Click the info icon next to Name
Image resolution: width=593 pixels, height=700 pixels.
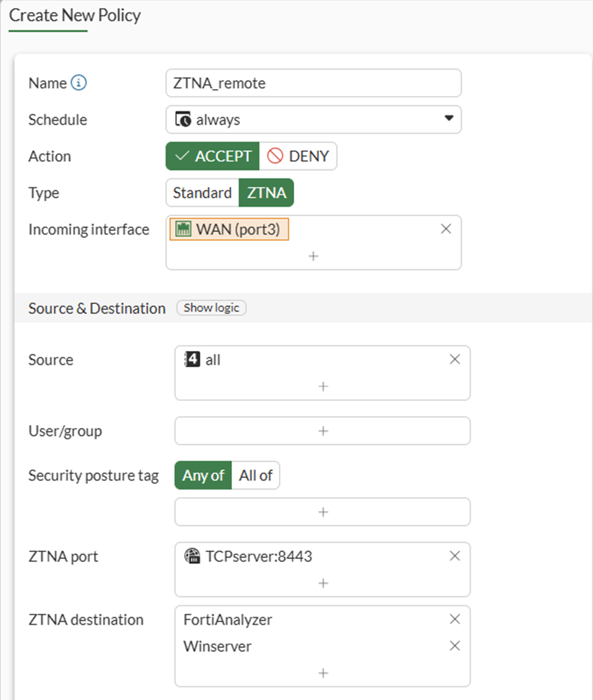[x=78, y=83]
